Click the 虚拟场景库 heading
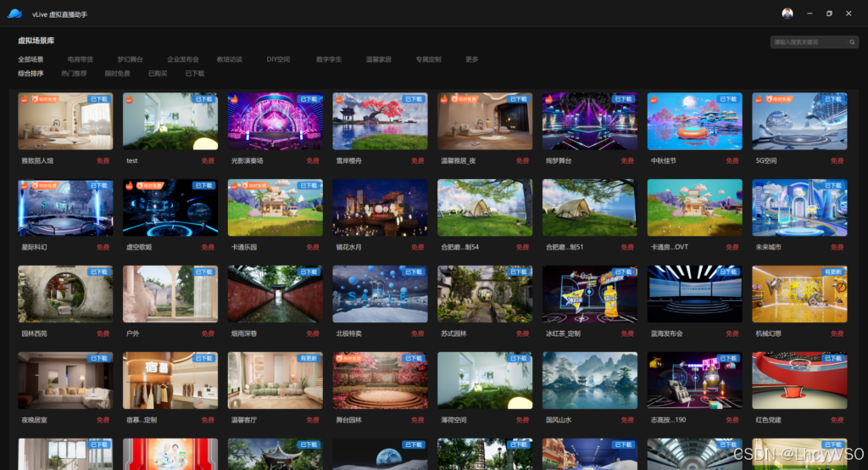Viewport: 868px width, 470px height. pos(36,41)
